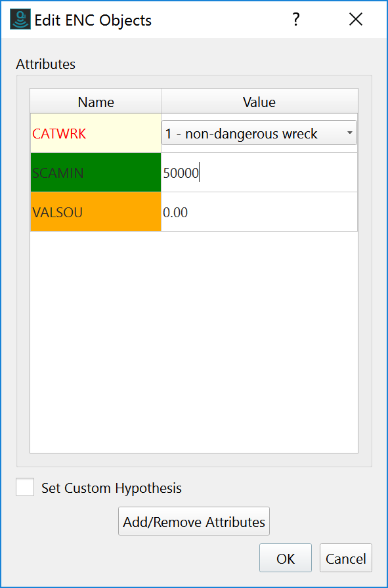Select the orange VALSOU name cell
This screenshot has width=388, height=588.
click(96, 212)
